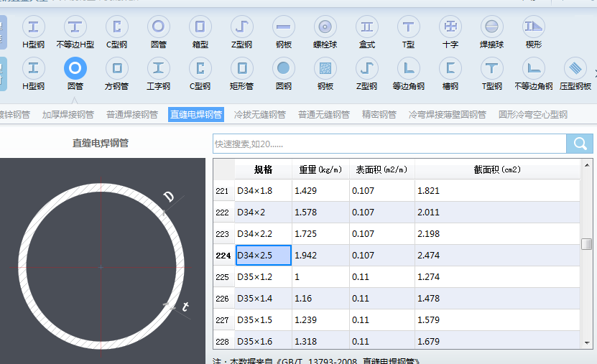
Task: Click the unselected grey 圆管 icon
Action: coord(158,27)
